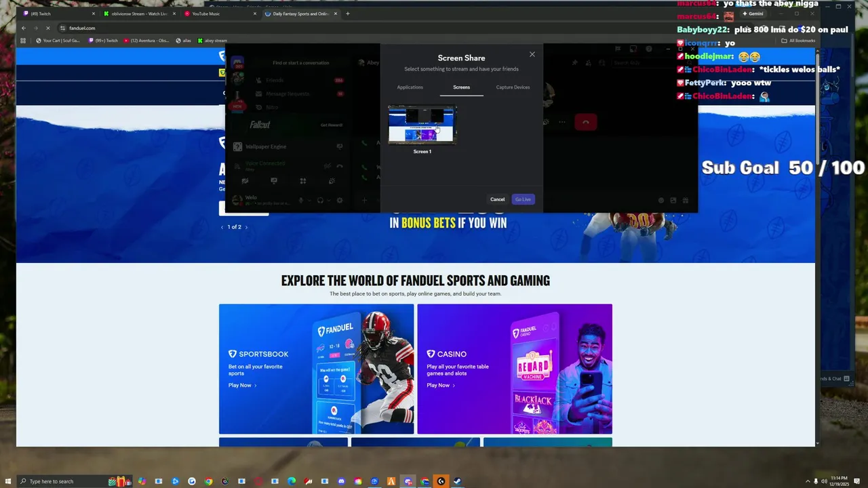868x488 pixels.
Task: Open a new browser tab
Action: click(x=348, y=14)
